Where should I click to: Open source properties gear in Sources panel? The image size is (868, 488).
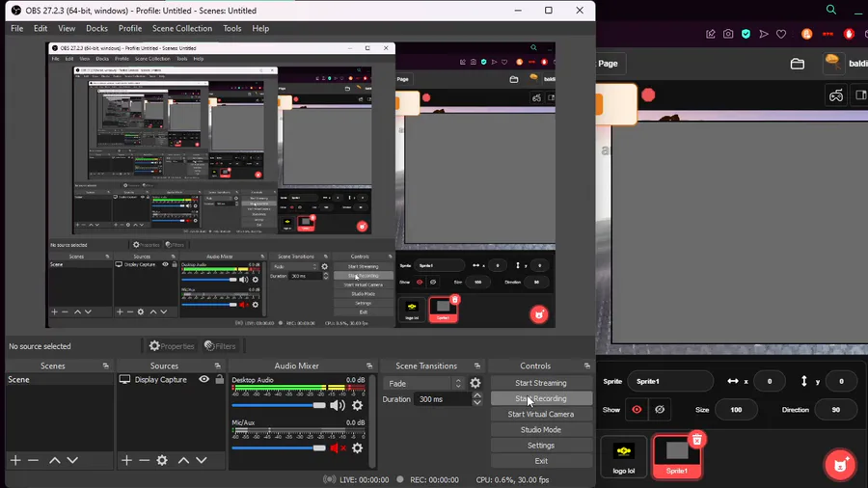(162, 460)
